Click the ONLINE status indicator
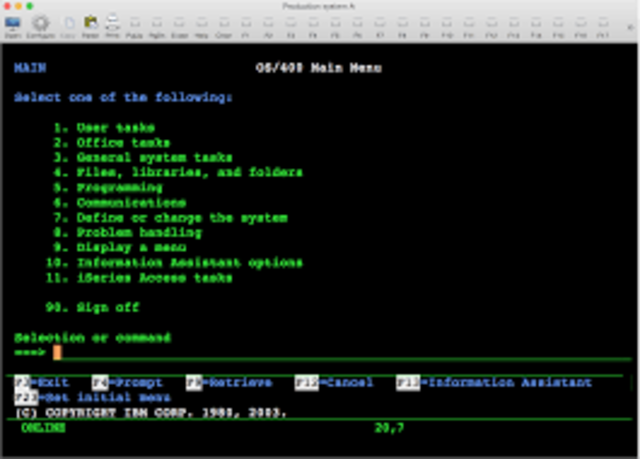This screenshot has height=459, width=640. [x=43, y=428]
